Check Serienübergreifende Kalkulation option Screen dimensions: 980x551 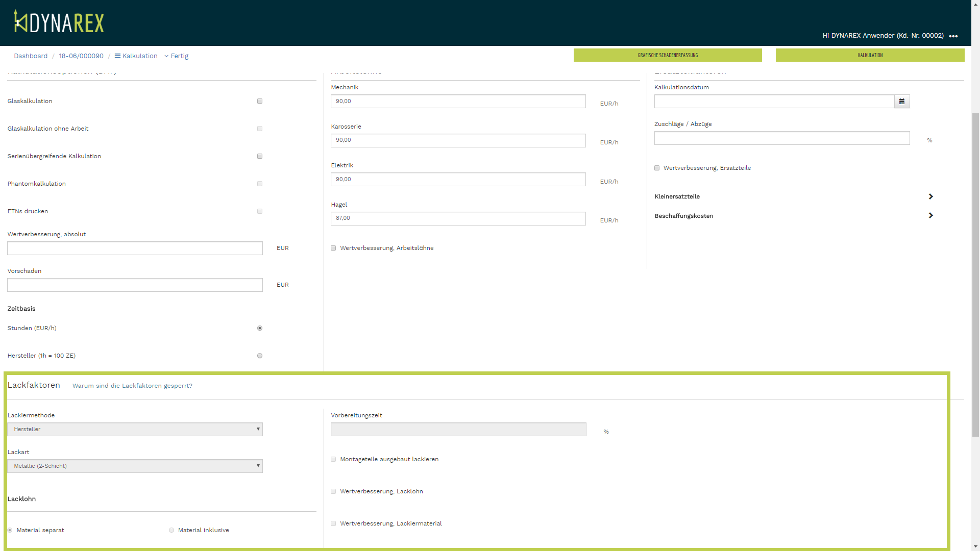[260, 157]
